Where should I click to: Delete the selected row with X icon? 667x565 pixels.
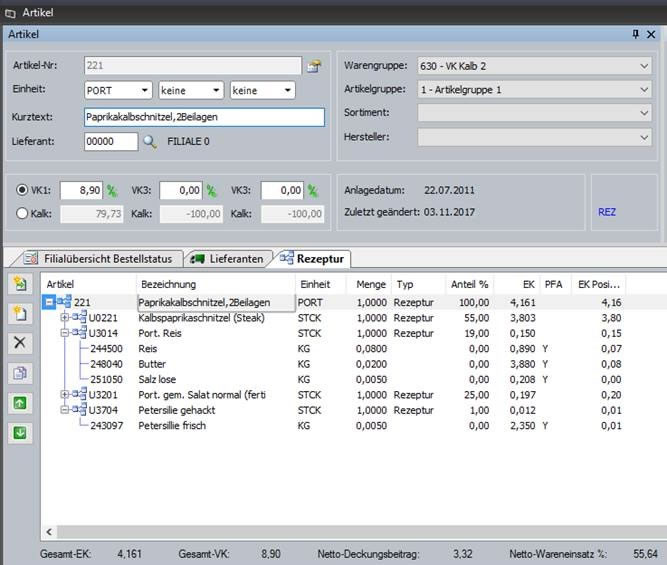pyautogui.click(x=19, y=343)
